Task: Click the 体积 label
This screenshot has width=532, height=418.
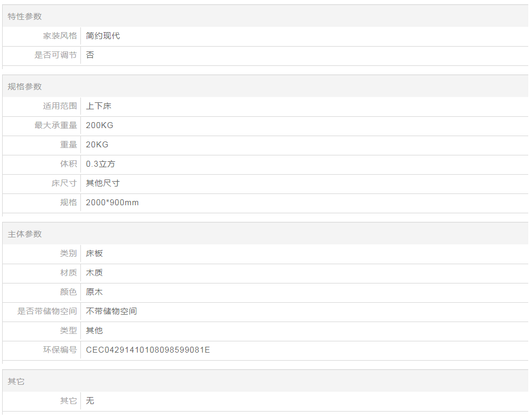Action: 69,164
